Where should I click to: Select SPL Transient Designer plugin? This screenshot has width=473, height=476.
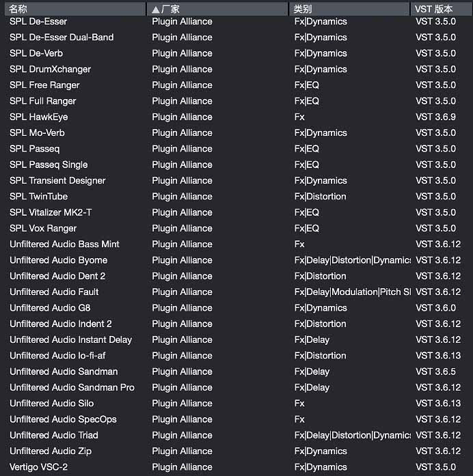(x=236, y=180)
